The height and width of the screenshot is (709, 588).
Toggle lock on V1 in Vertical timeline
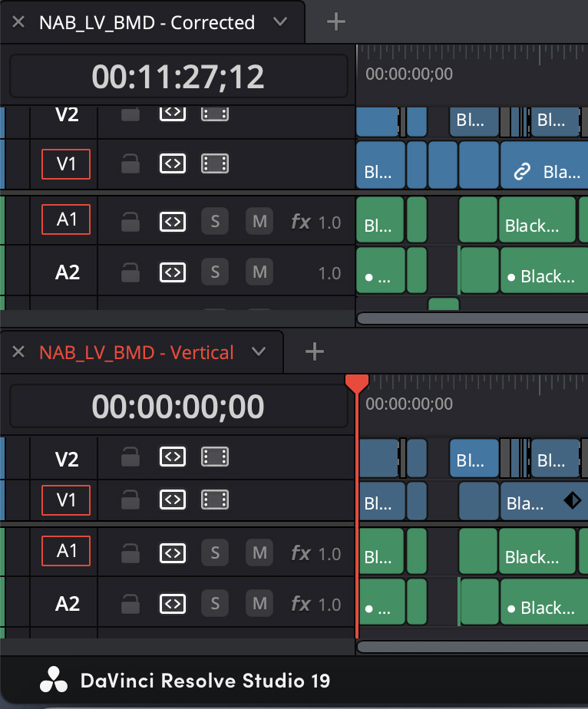(x=130, y=500)
